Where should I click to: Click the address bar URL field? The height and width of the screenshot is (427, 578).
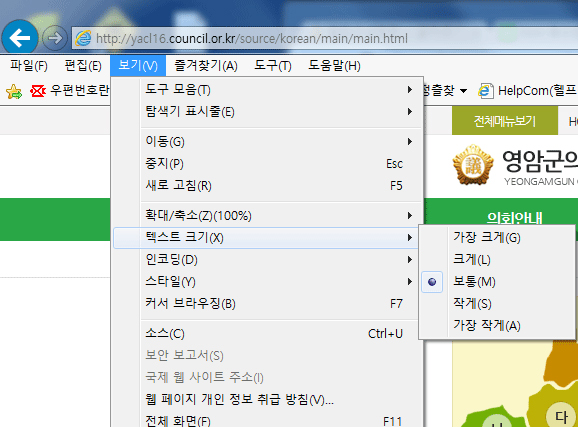coord(324,38)
